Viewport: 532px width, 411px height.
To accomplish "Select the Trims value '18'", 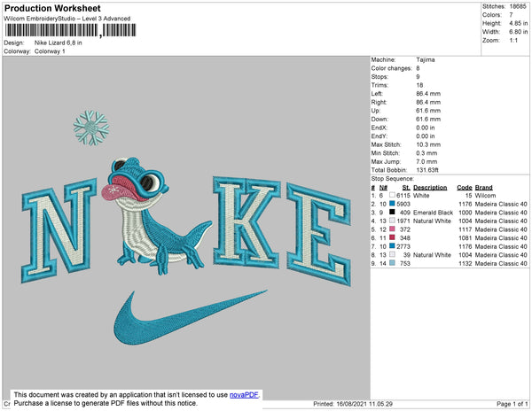I will [419, 85].
